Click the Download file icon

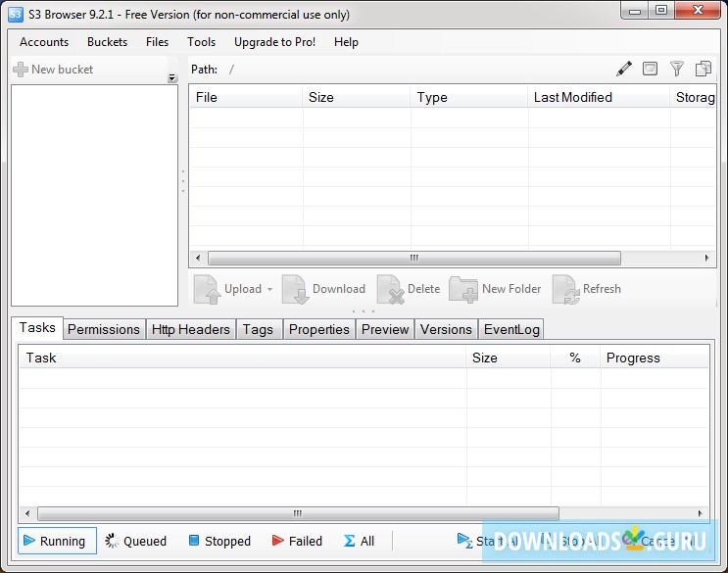pos(296,290)
